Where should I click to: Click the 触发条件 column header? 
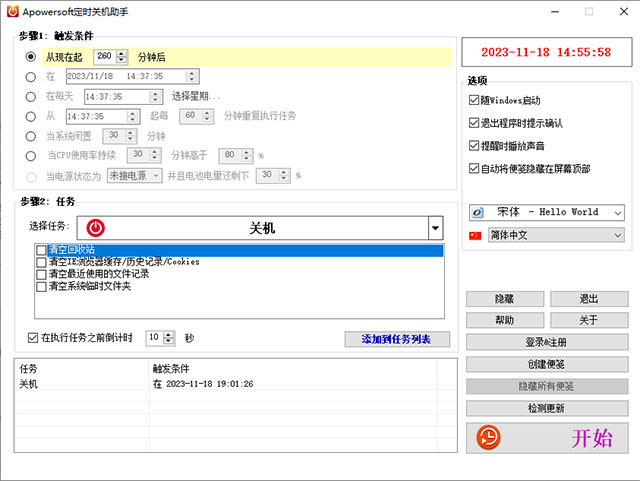pyautogui.click(x=171, y=369)
